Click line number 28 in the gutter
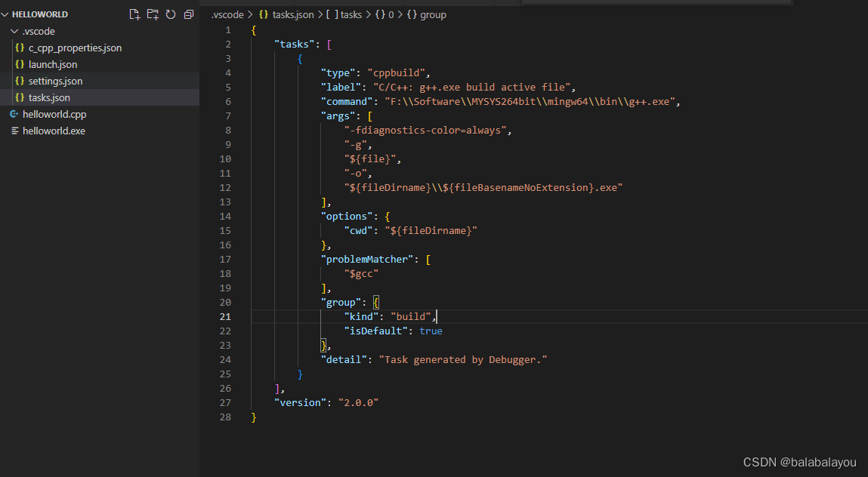This screenshot has width=868, height=477. click(x=225, y=417)
